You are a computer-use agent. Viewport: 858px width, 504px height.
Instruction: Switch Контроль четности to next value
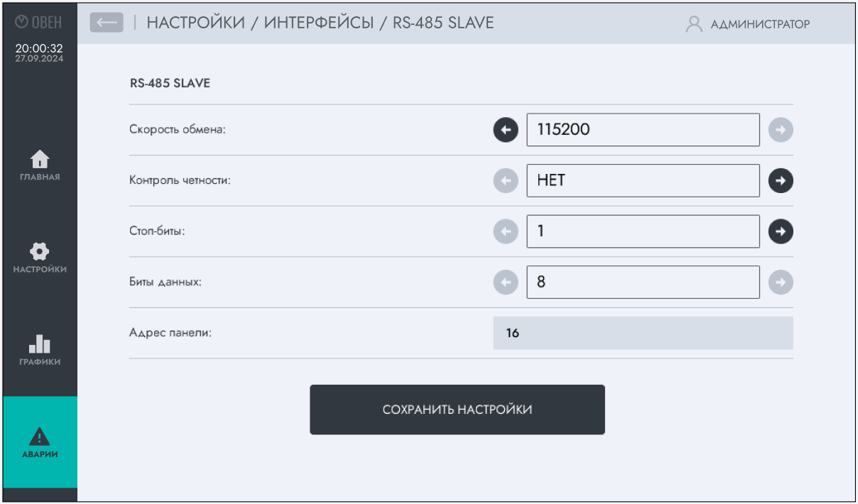pyautogui.click(x=781, y=181)
